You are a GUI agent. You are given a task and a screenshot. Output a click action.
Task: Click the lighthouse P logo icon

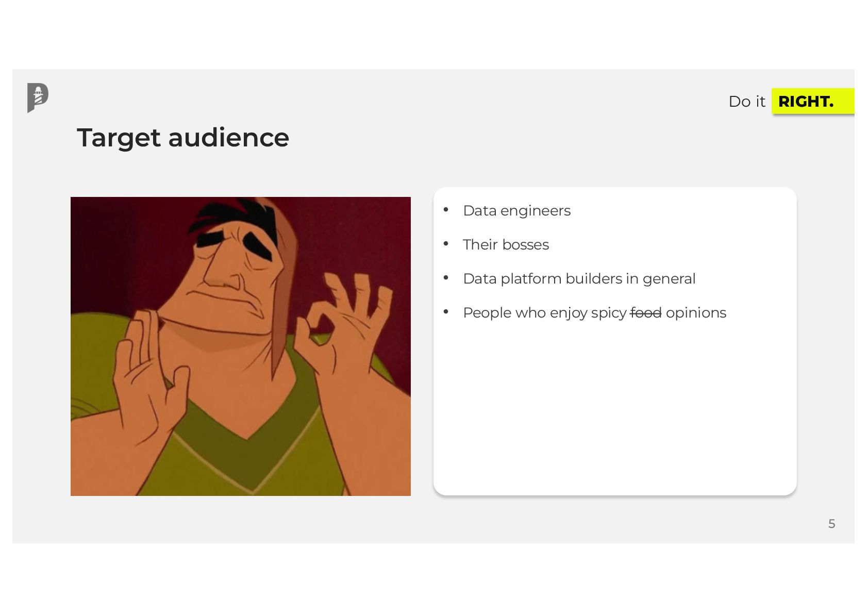pyautogui.click(x=38, y=97)
